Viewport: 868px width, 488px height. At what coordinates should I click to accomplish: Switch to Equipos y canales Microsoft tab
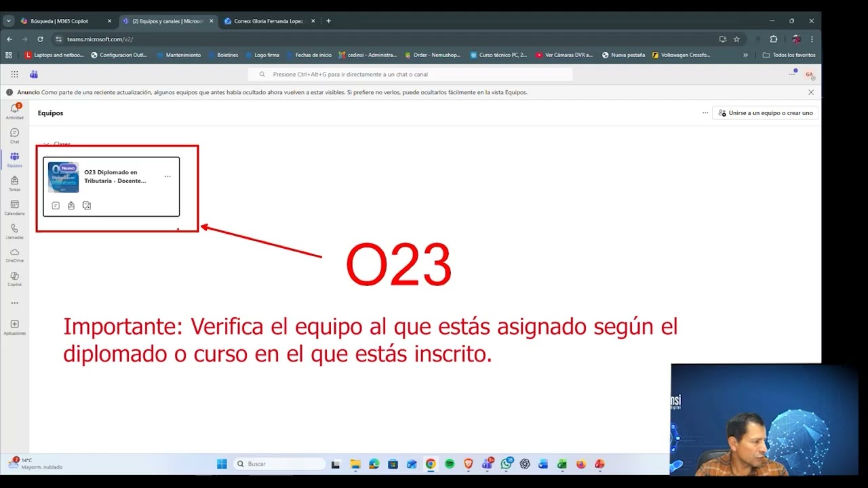167,21
